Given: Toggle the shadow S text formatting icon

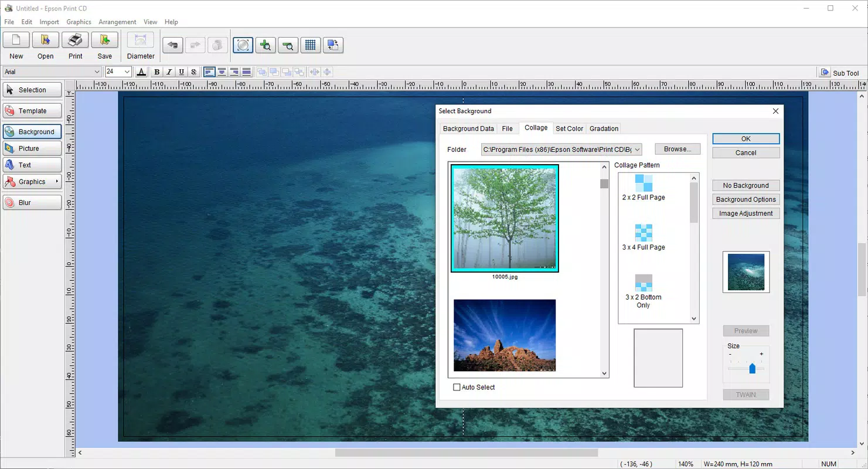Looking at the screenshot, I should (193, 72).
